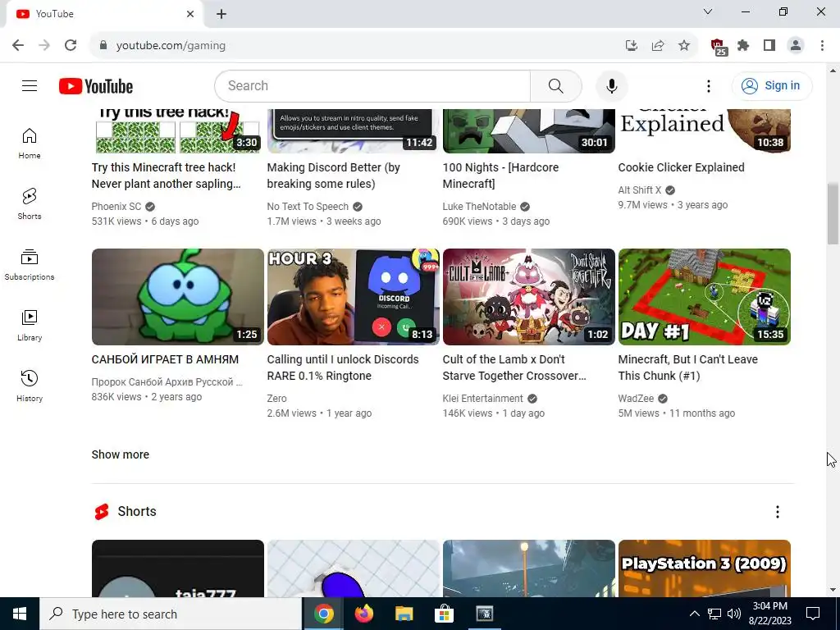This screenshot has height=630, width=840.
Task: Click the page vertical scrollbar thumb
Action: (833, 213)
